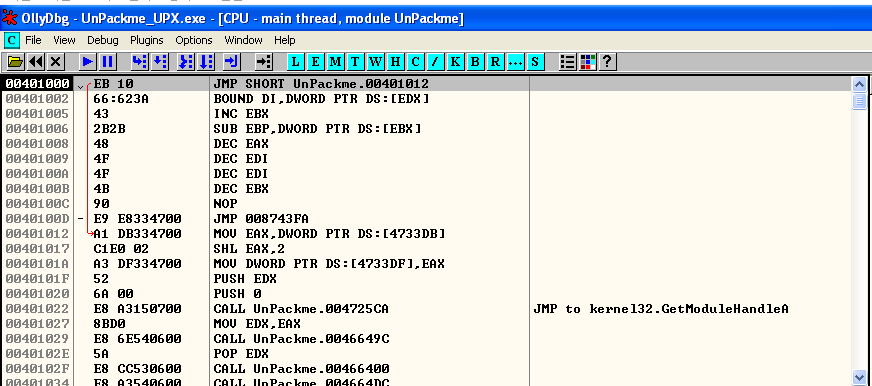Viewport: 872px width, 386px height.
Task: Select DEC EBX instruction at 0040100B
Action: 241,189
